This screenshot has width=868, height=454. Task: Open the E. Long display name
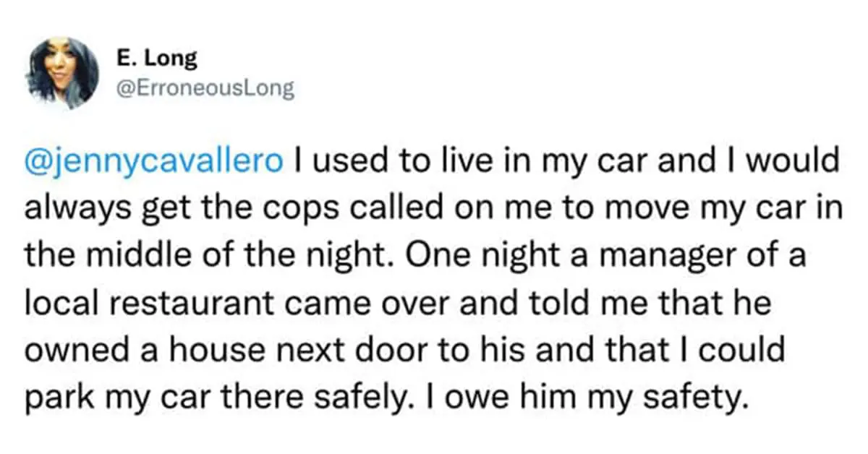155,59
